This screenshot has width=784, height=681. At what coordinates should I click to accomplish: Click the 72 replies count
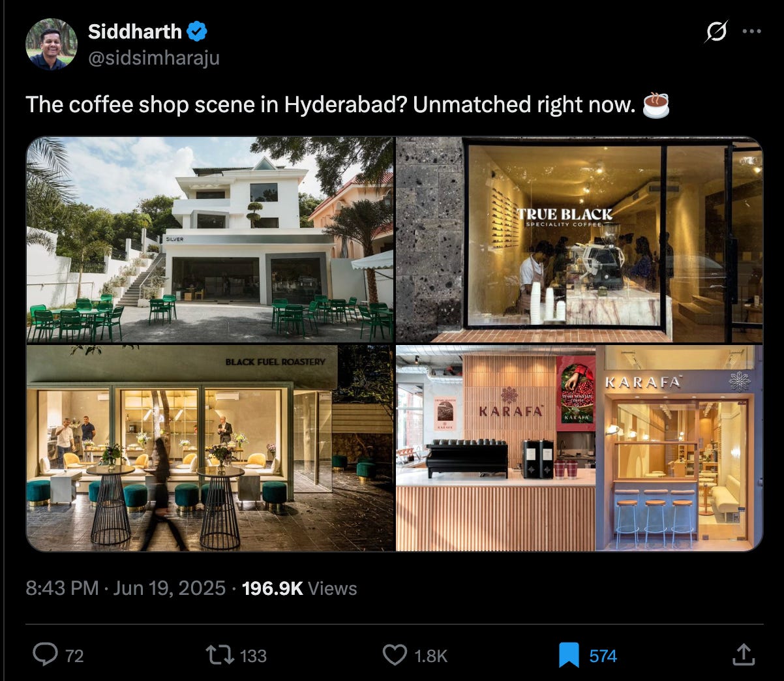[x=75, y=656]
